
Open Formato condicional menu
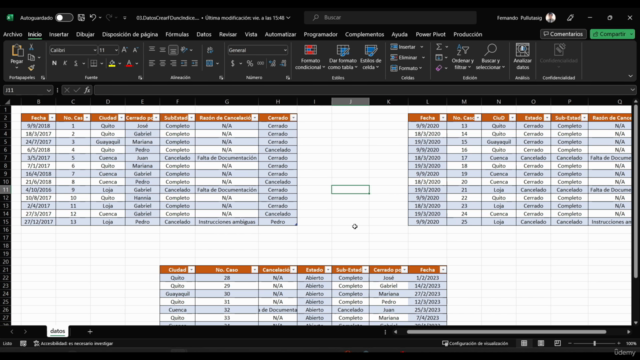click(310, 57)
